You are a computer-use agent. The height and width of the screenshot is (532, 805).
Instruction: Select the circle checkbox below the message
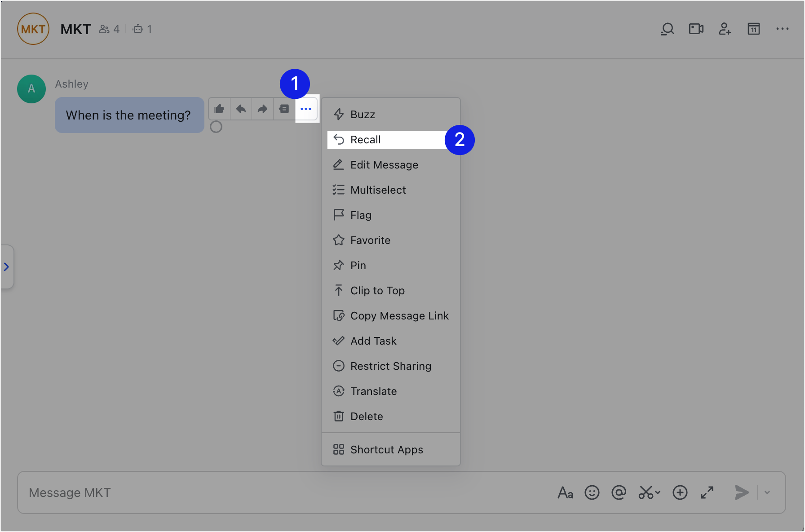216,127
